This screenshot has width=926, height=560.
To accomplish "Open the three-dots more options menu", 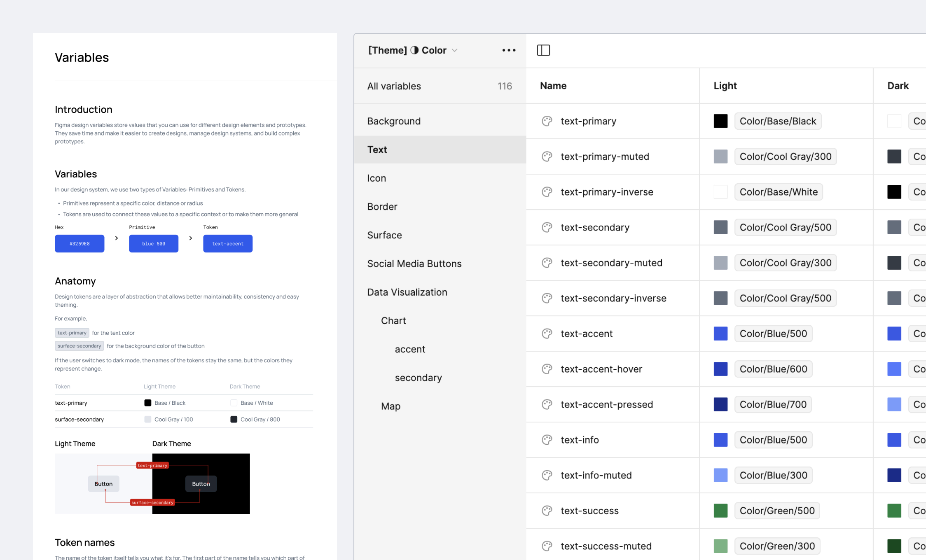I will (x=509, y=50).
